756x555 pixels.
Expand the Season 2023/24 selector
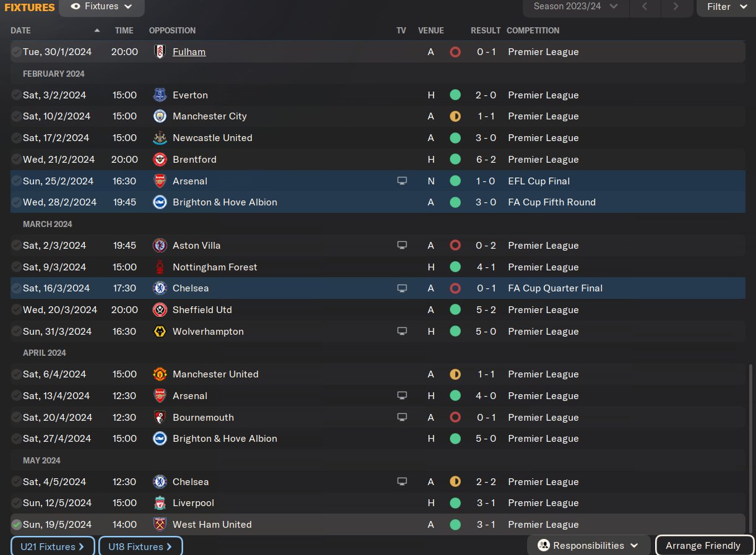pos(575,7)
